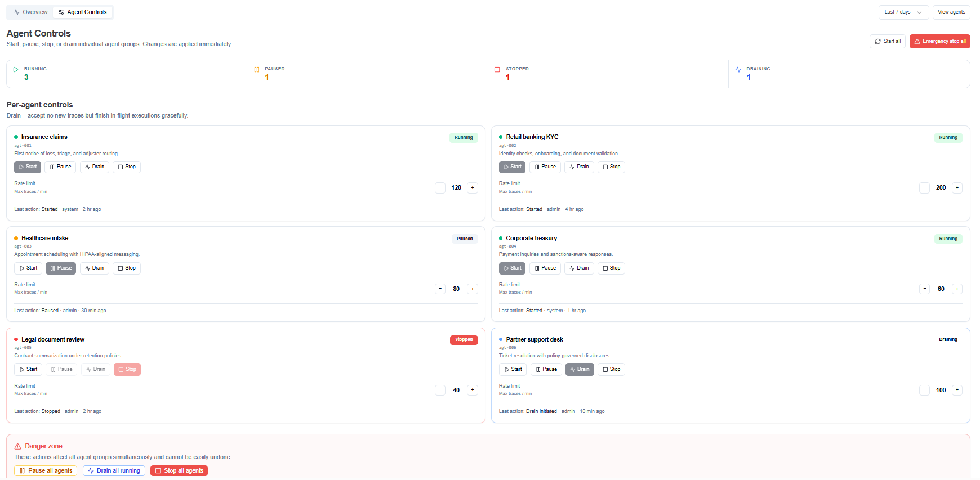Open the Last 7 days dropdown

pyautogui.click(x=903, y=12)
